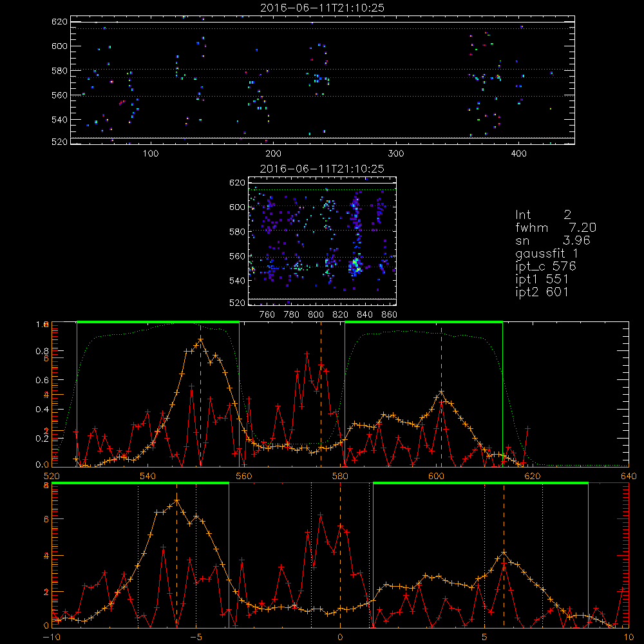Click the "800" x-axis label of the middle plot

click(316, 315)
